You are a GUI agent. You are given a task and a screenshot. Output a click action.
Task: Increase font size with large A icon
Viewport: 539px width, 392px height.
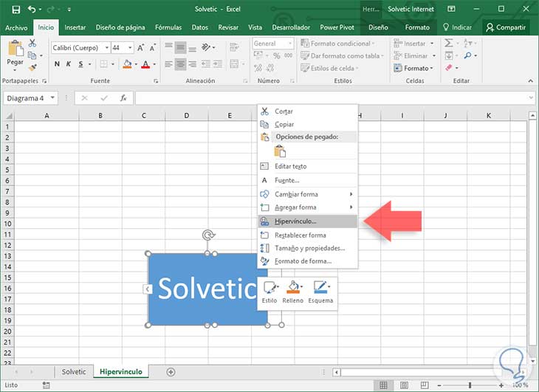pos(140,48)
